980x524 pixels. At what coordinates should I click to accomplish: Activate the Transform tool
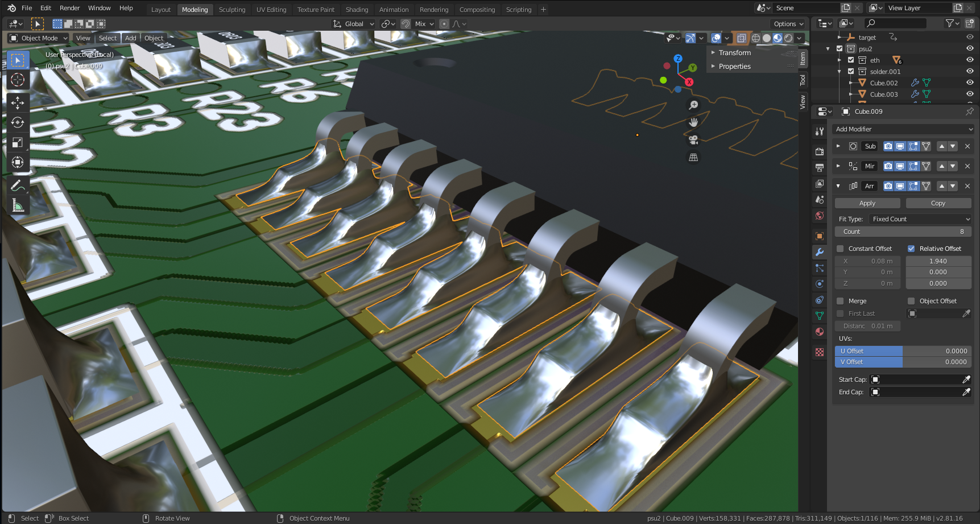[18, 162]
